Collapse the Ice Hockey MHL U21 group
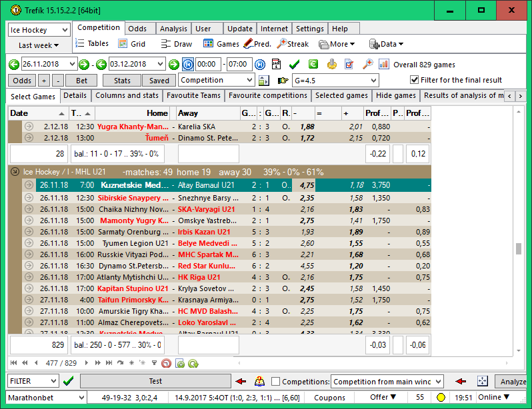 click(15, 172)
